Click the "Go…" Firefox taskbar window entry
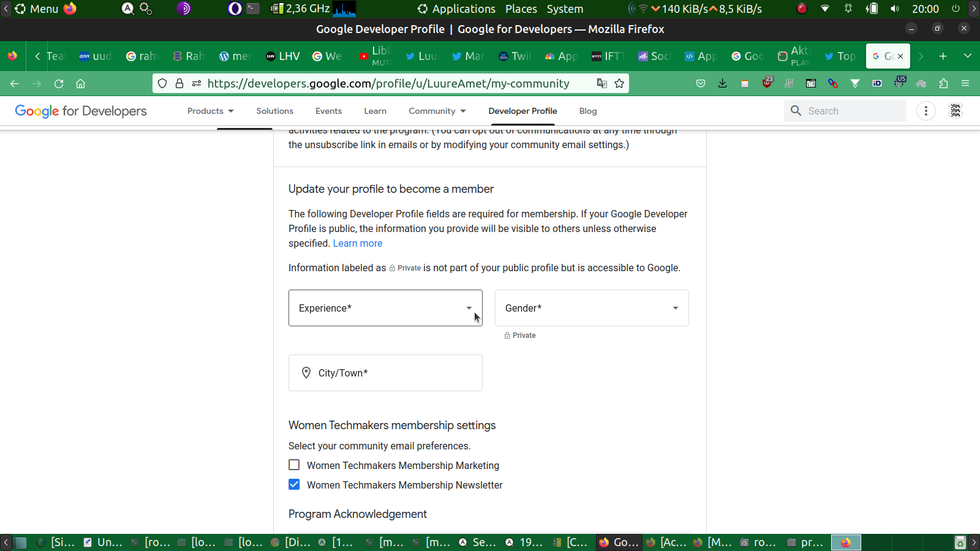980x551 pixels. [619, 542]
